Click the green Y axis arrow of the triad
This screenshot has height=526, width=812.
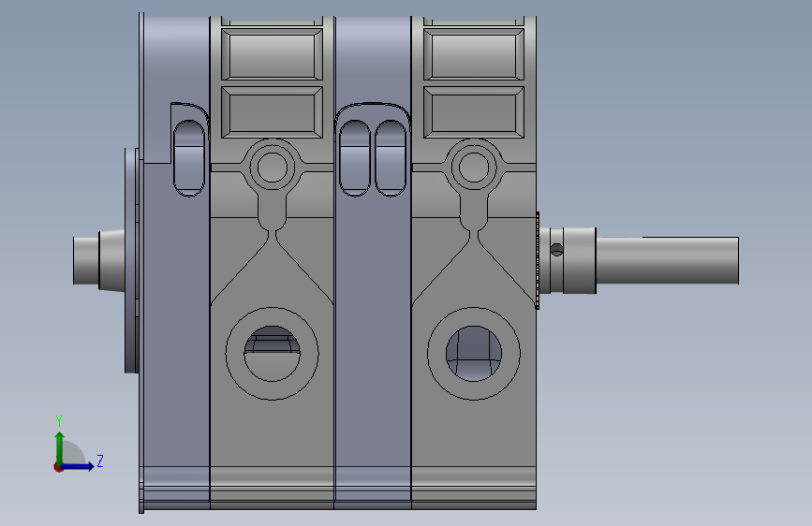tap(60, 447)
